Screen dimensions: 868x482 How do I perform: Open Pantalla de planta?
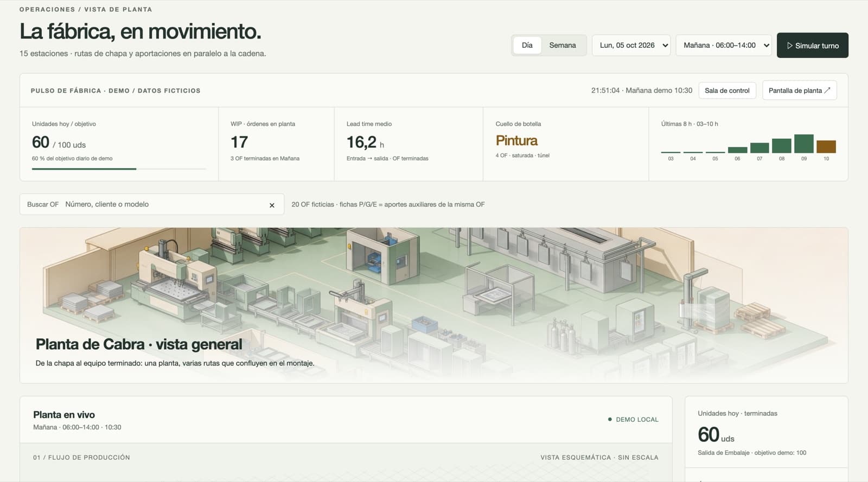(799, 91)
